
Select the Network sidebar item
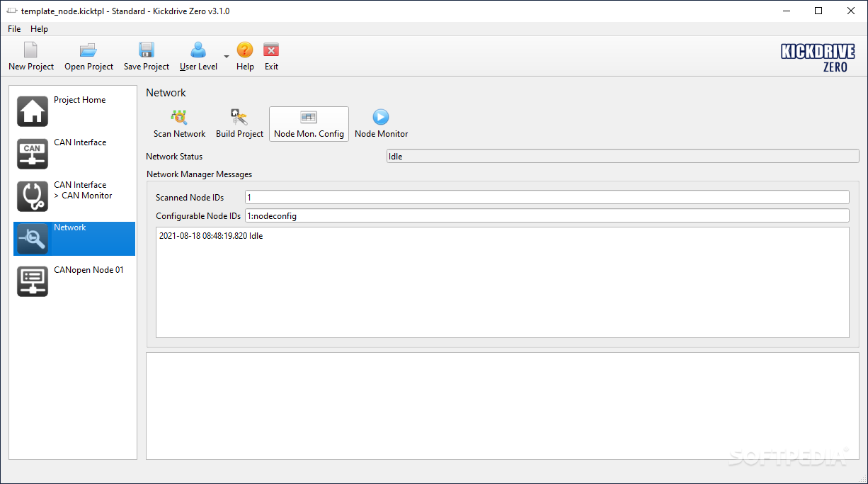tap(74, 239)
